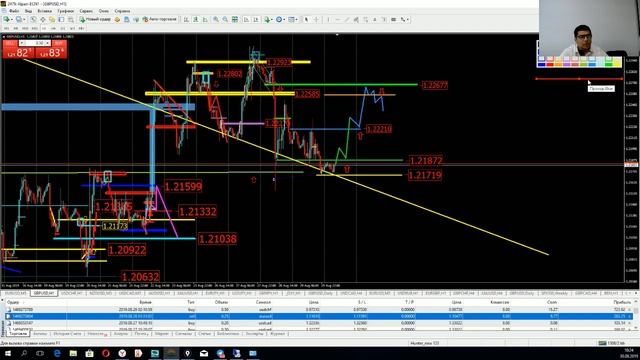Image resolution: width=640 pixels, height=360 pixels.
Task: Draw a horizontal line tool
Action: (338, 19)
